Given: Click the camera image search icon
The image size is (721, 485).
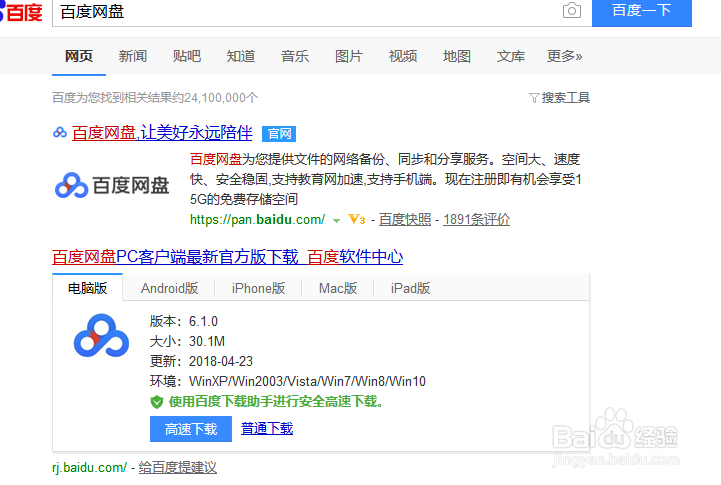Looking at the screenshot, I should click(x=572, y=10).
